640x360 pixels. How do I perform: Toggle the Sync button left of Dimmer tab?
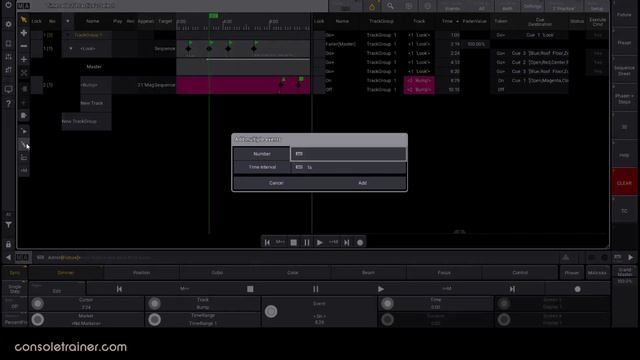[15, 273]
